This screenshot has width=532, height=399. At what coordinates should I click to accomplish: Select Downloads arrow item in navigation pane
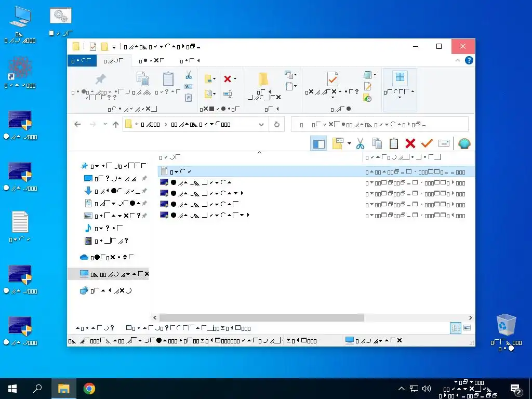pyautogui.click(x=116, y=191)
